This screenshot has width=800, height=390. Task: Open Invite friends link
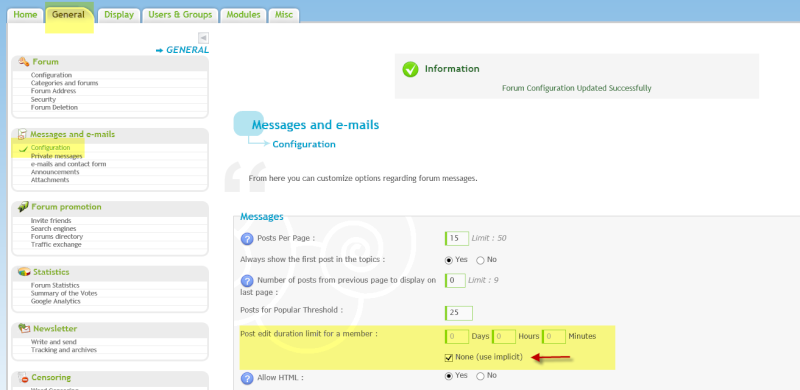(x=51, y=221)
